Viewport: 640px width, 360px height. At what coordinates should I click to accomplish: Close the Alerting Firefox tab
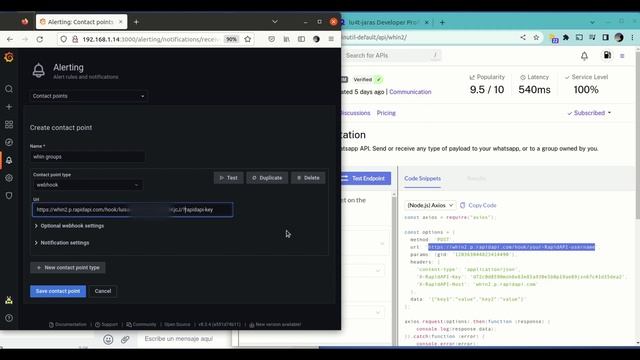[121, 22]
